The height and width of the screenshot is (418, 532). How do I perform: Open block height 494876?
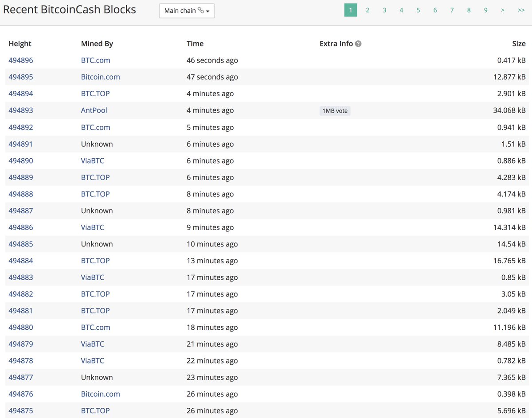pyautogui.click(x=21, y=394)
